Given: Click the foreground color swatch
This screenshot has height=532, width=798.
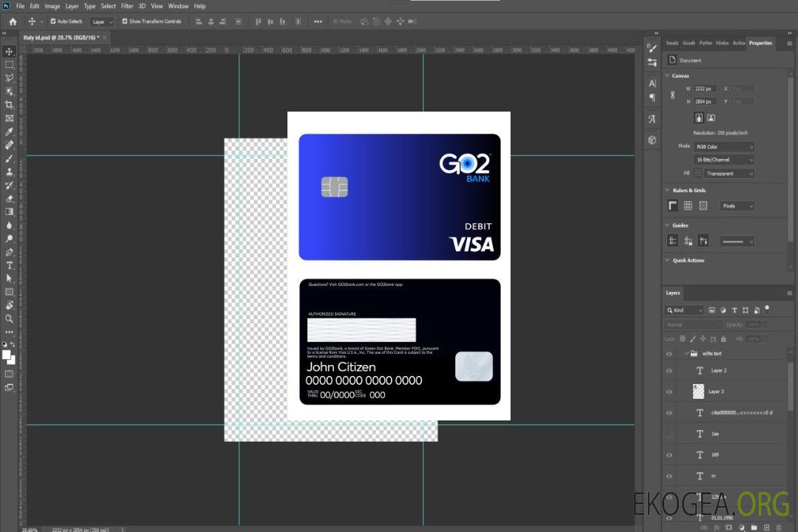Looking at the screenshot, I should click(6, 355).
